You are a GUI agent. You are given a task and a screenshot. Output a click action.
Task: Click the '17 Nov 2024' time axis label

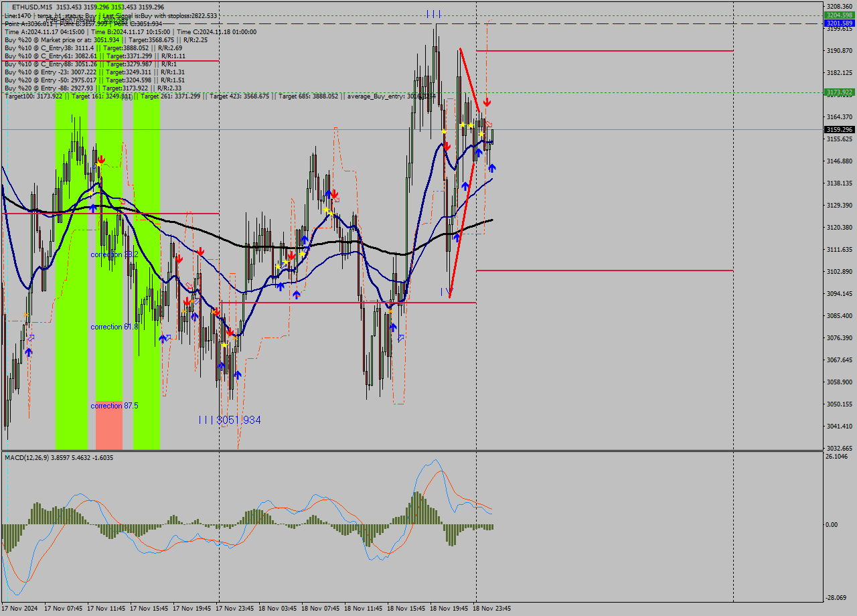tap(20, 609)
